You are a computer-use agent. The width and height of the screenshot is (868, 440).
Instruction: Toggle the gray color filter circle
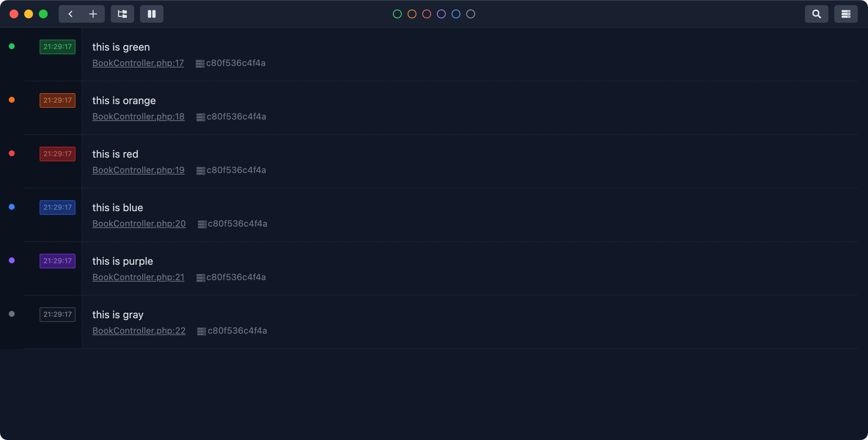pyautogui.click(x=470, y=14)
